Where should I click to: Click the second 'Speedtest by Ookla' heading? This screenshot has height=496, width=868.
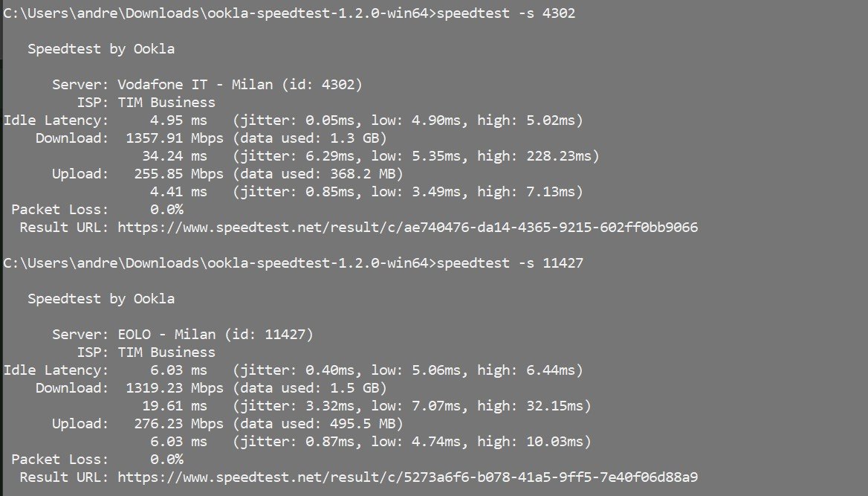pos(101,299)
